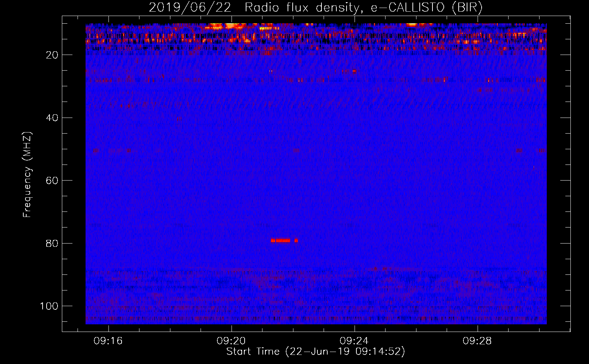Click the 20 MHz frequency tick label
Screen dimensions: 589x364
coord(52,55)
